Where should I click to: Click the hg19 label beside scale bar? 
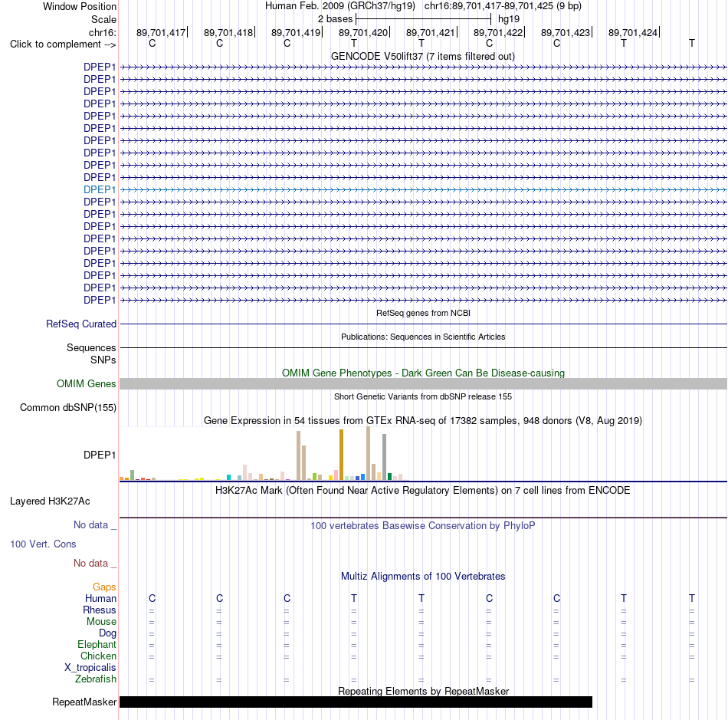(x=508, y=19)
